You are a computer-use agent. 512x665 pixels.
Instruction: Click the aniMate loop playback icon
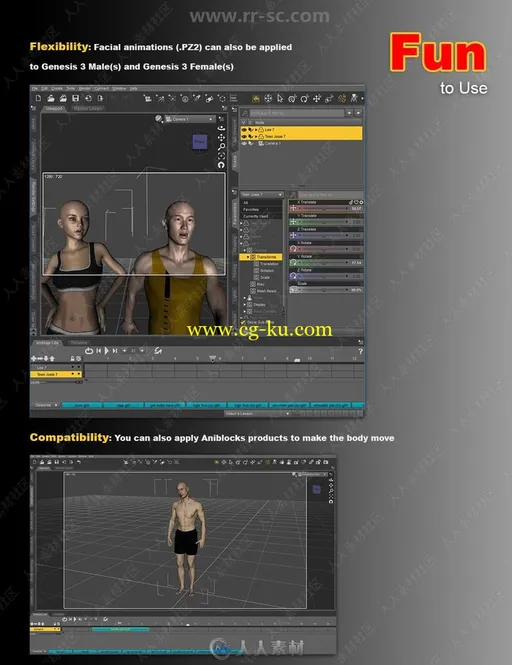tap(89, 351)
